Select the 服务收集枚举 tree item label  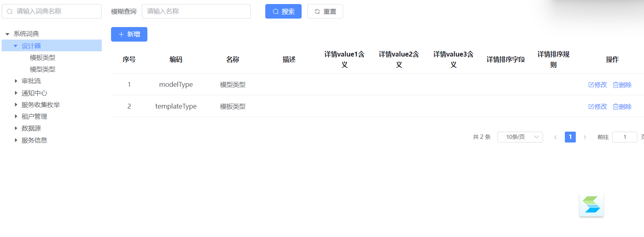(41, 105)
